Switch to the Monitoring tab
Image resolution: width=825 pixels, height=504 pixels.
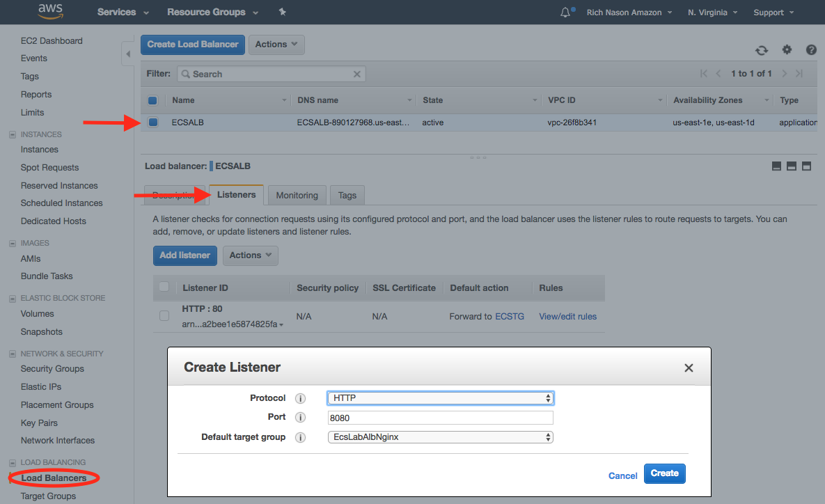point(297,195)
